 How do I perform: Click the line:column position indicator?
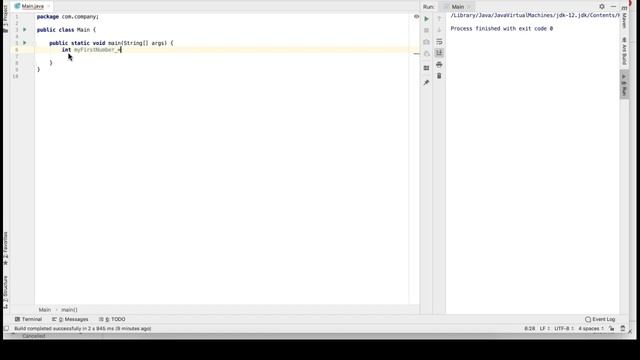click(x=529, y=329)
